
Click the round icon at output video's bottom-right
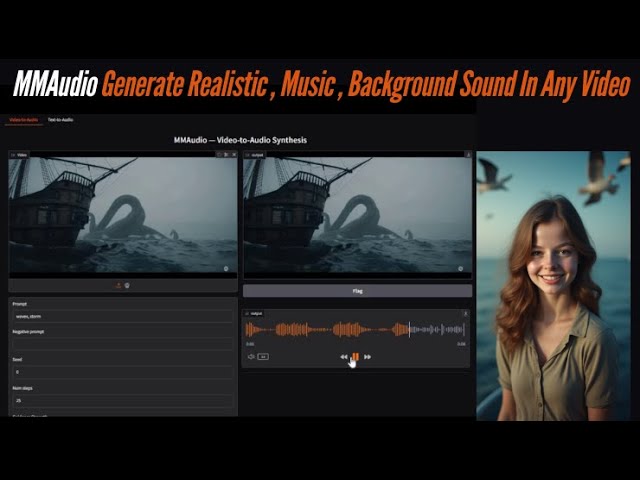pyautogui.click(x=461, y=269)
